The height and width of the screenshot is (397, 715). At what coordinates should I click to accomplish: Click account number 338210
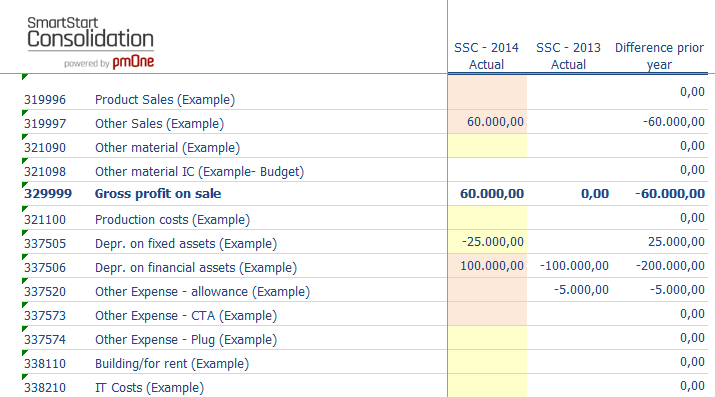(45, 389)
